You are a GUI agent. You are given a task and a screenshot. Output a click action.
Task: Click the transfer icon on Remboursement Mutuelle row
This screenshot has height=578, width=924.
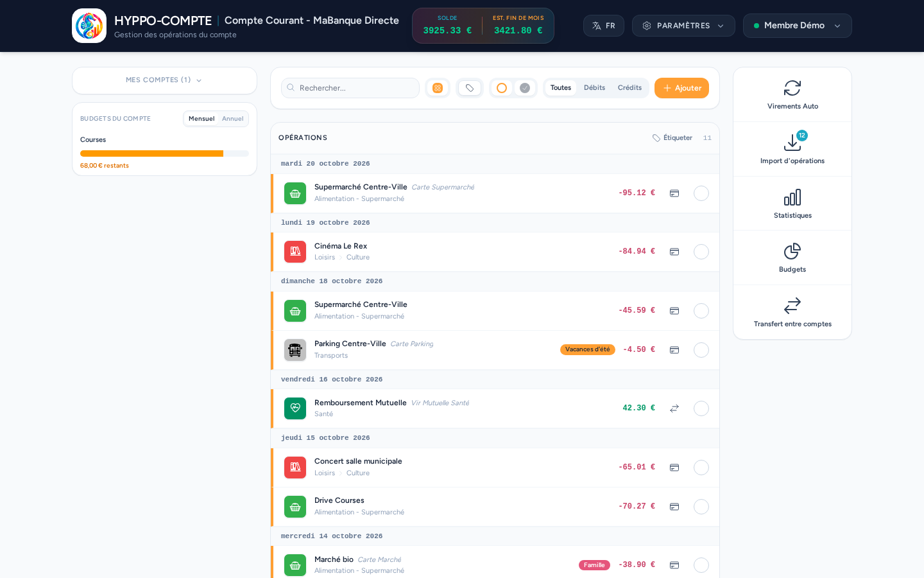click(x=674, y=408)
